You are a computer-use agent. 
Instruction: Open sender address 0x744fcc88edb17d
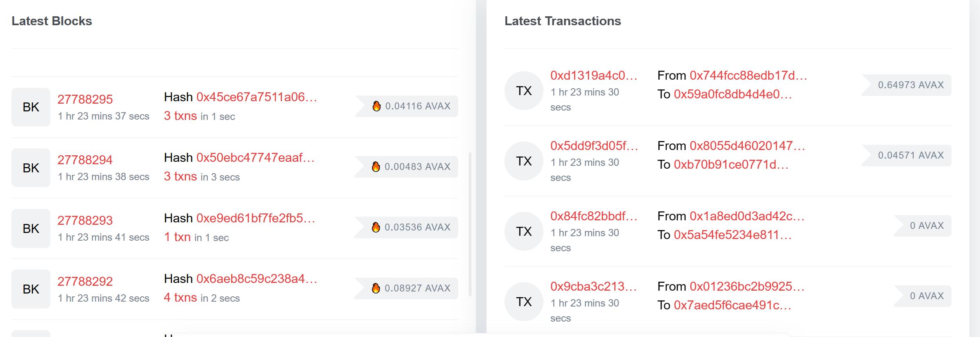tap(748, 76)
